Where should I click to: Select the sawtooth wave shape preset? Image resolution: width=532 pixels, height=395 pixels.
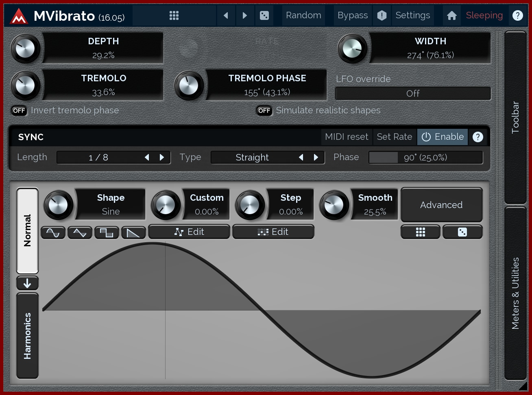coord(133,232)
